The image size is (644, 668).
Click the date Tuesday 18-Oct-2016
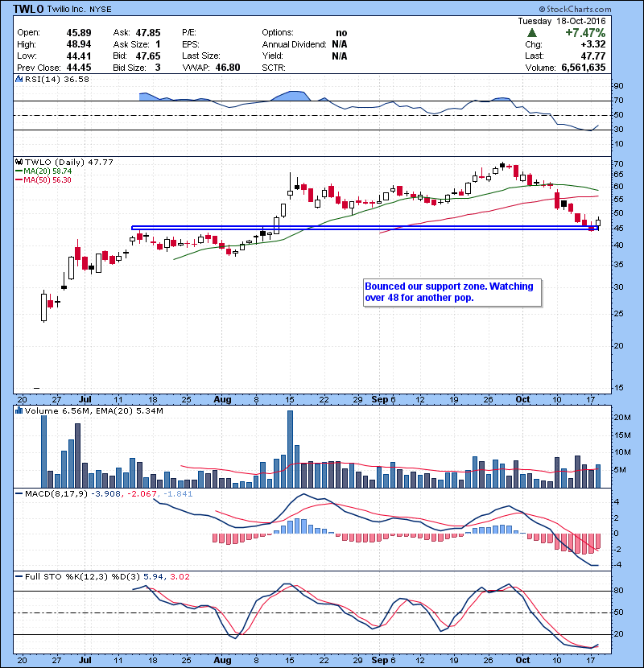(x=562, y=21)
